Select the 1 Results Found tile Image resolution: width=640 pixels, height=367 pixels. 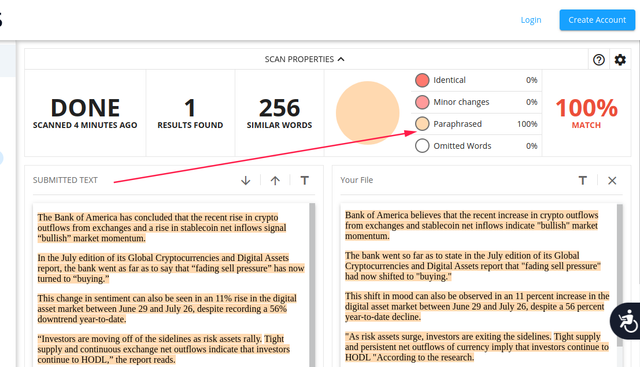coord(190,113)
